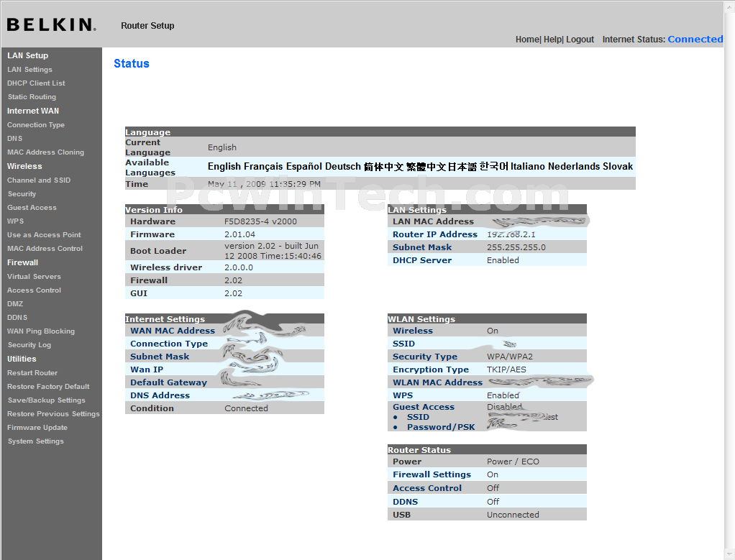
Task: Open Virtual Servers page
Action: [x=34, y=277]
